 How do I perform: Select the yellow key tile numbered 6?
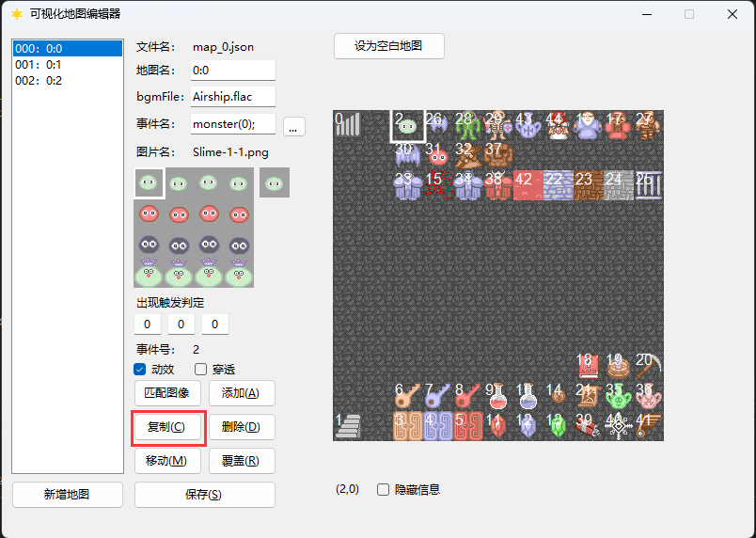point(408,396)
